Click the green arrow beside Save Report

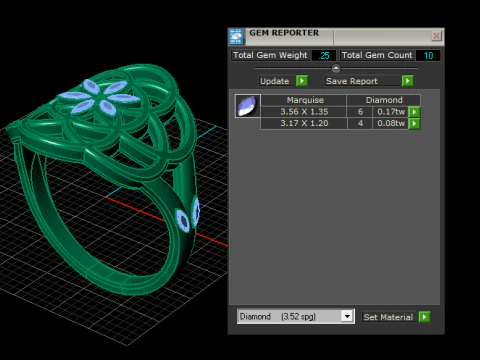click(407, 81)
